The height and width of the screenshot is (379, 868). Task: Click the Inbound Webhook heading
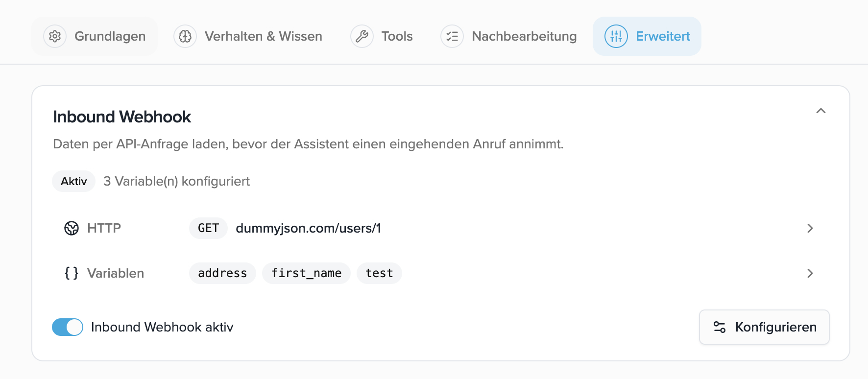(x=122, y=117)
